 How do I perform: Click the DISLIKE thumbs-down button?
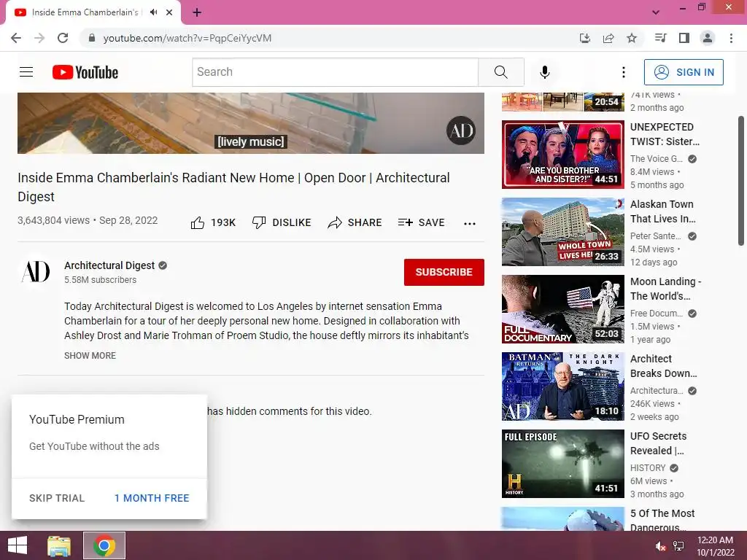coord(282,222)
